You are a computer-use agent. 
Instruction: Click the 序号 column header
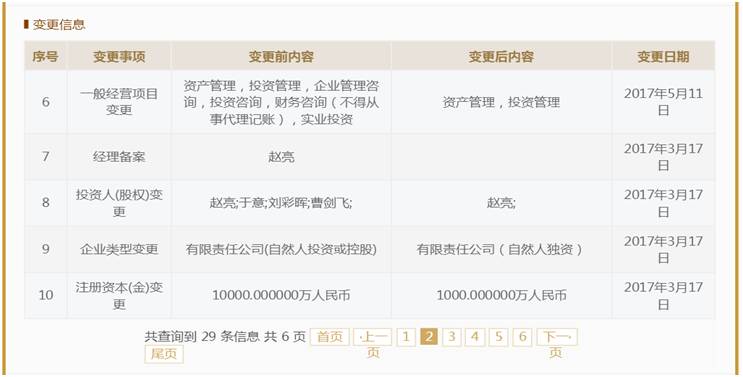(45, 56)
